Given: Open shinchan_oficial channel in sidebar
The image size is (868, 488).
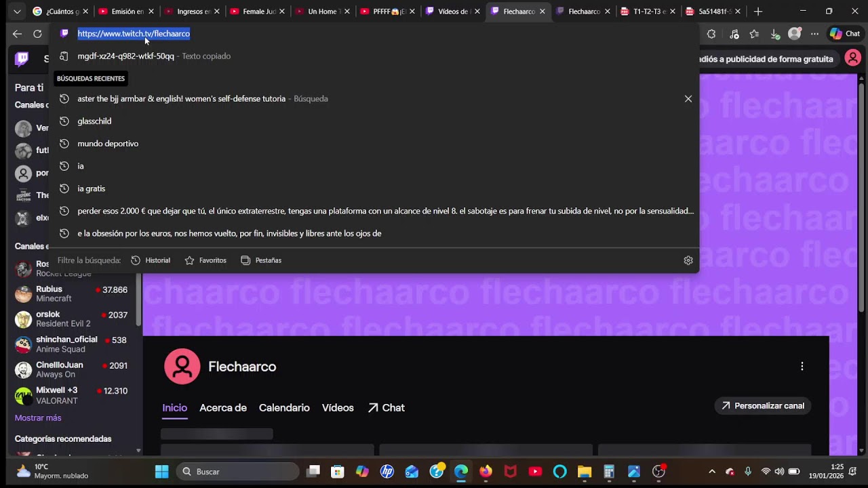Looking at the screenshot, I should 71,344.
